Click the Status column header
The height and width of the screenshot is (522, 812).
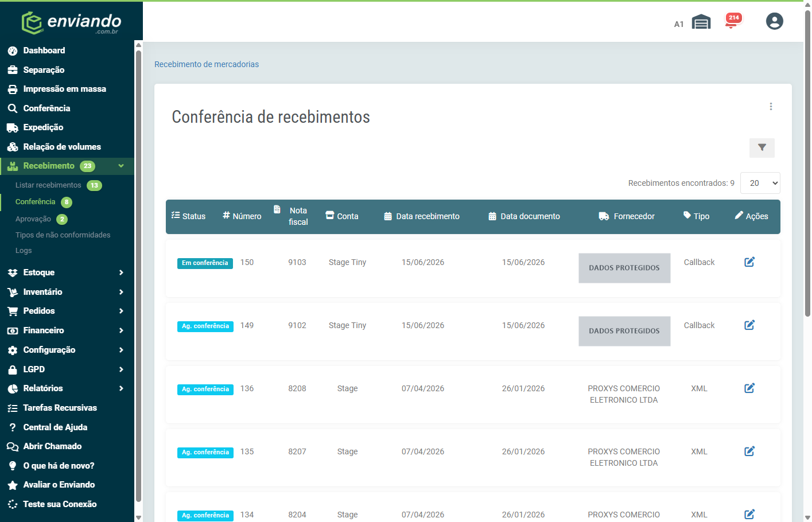tap(188, 216)
